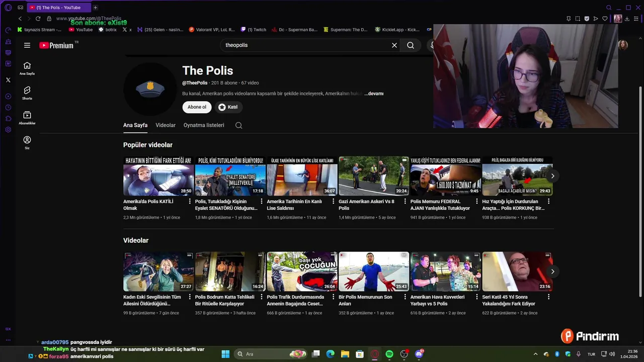
Task: Open Seri Katil 45 Yıl Sonra title
Action: point(509,300)
